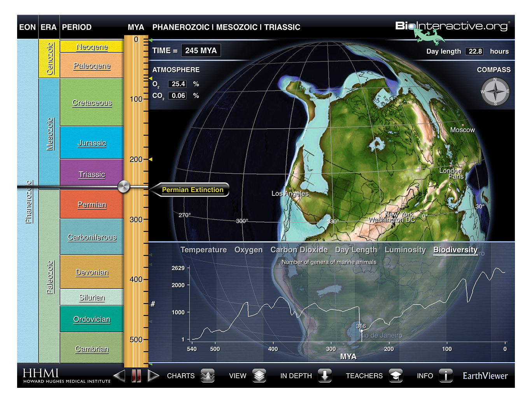Select the Carbon Dioxide chart tab
This screenshot has width=532, height=403.
click(x=299, y=250)
